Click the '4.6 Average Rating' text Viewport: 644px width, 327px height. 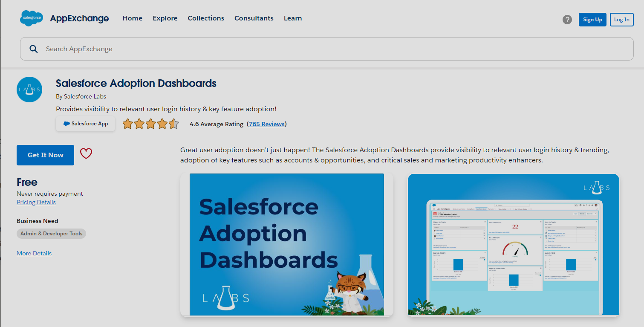tap(217, 124)
